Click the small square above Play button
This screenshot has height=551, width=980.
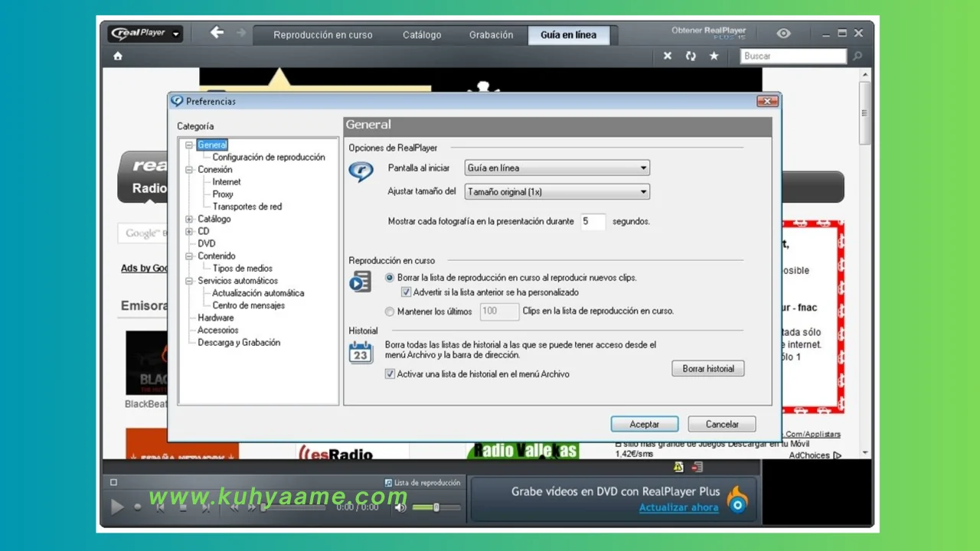(113, 482)
